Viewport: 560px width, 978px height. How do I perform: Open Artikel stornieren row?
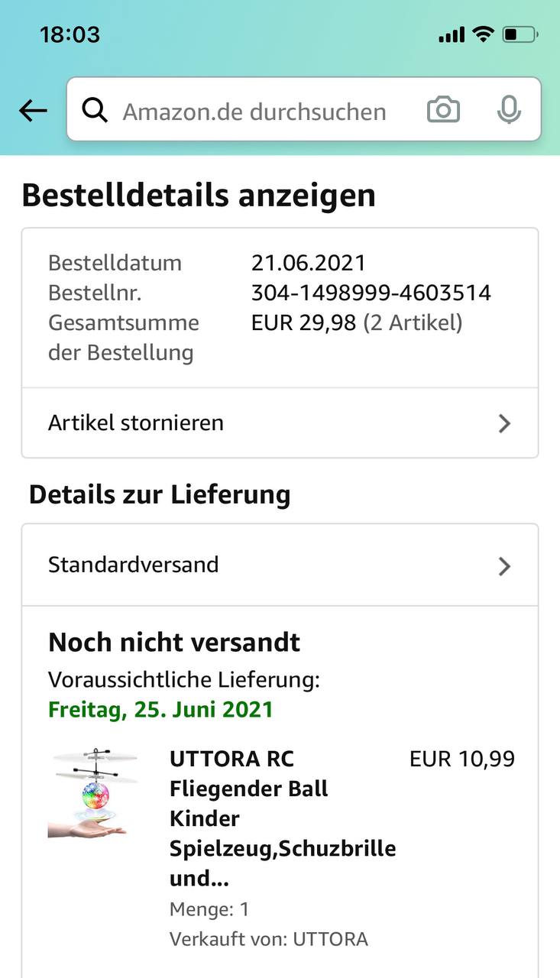tap(136, 423)
